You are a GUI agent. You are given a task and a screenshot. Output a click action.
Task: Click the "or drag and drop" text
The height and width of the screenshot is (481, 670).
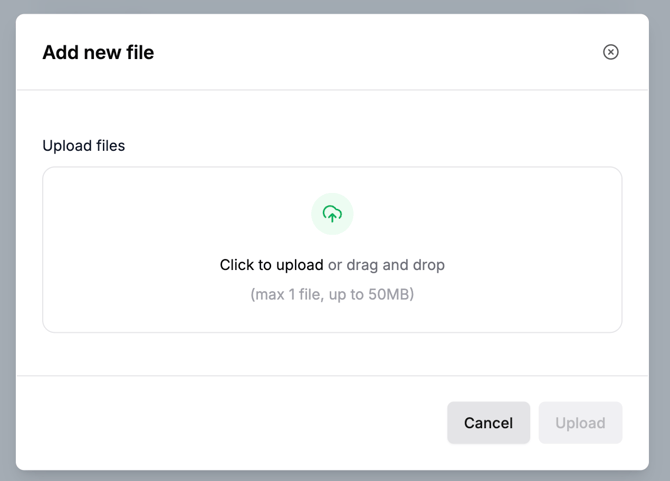coord(386,265)
